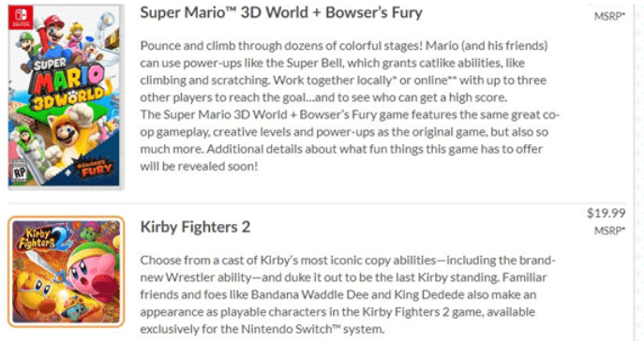Click the Kirby Fighters 2 description text
644x344 pixels.
click(x=348, y=294)
